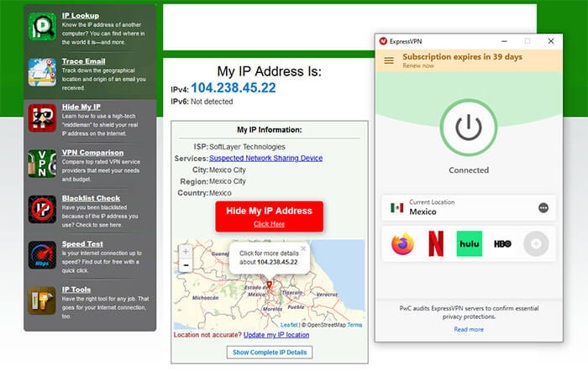Screen dimensions: 588x371
Task: Launch the HBO shortcut in ExpressVPN
Action: coord(502,244)
